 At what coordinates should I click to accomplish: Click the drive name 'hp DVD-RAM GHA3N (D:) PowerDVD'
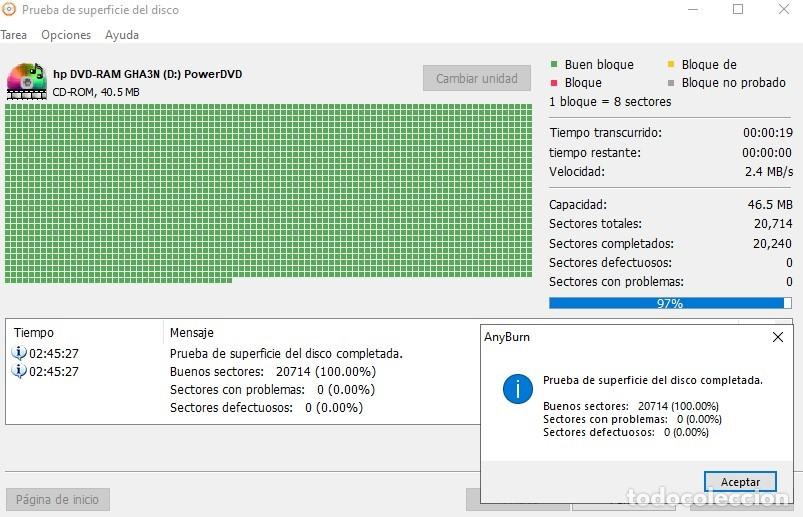point(147,74)
